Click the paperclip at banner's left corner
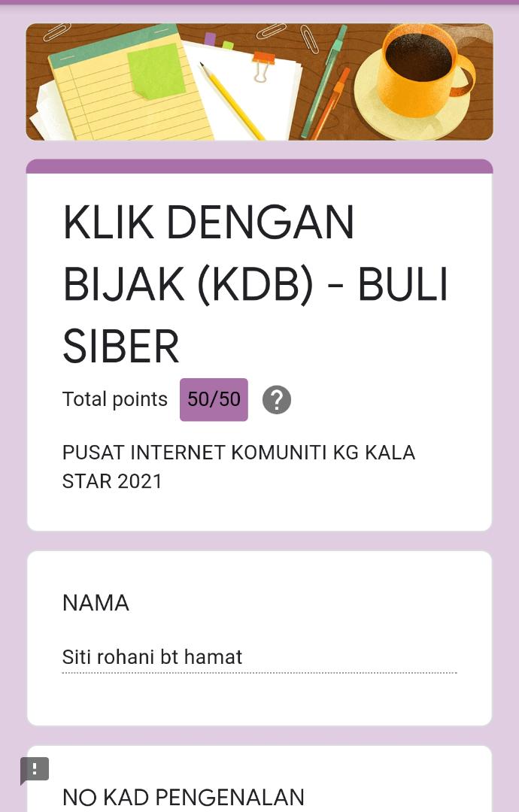Screen dimensions: 519x812 (x=56, y=32)
